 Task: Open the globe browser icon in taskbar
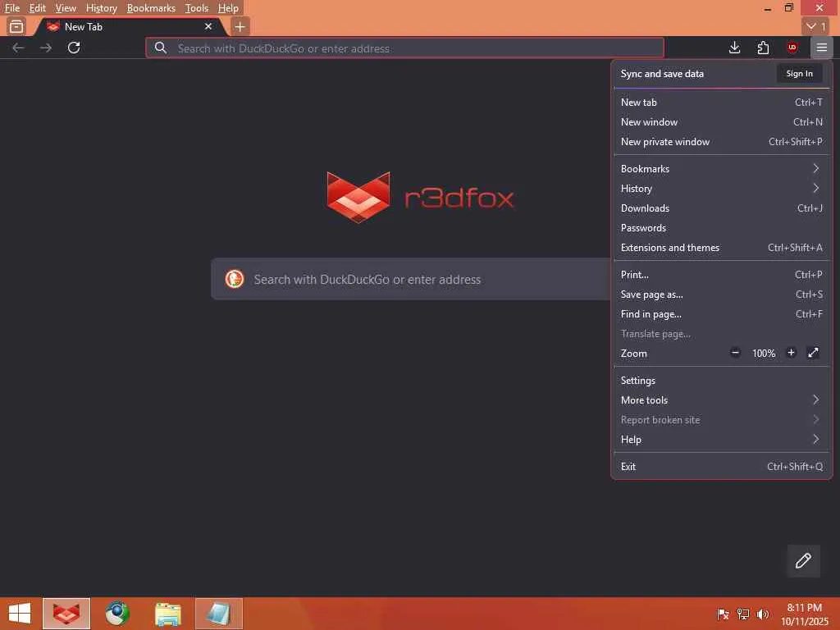point(116,614)
